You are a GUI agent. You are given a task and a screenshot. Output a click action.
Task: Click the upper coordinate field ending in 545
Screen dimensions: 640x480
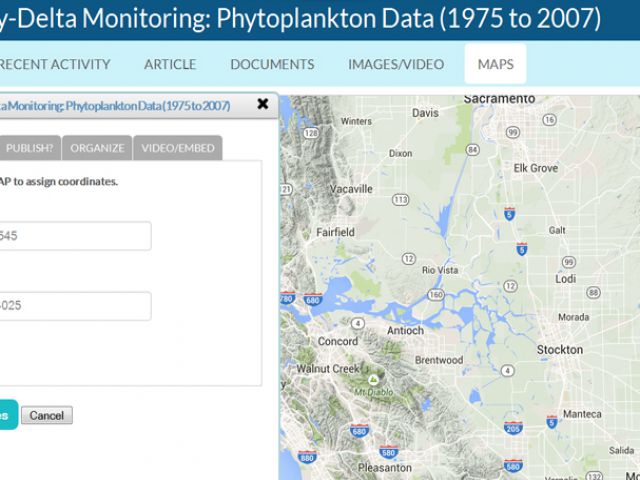tap(75, 236)
